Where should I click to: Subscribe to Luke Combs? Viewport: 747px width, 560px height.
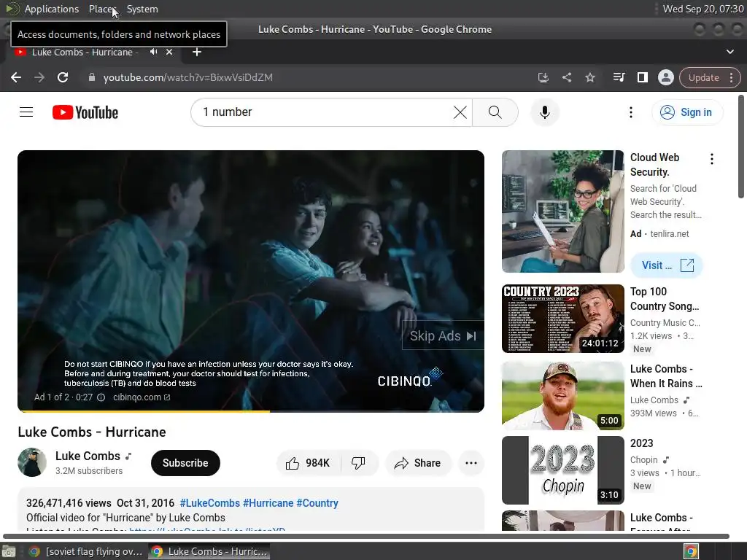(185, 463)
